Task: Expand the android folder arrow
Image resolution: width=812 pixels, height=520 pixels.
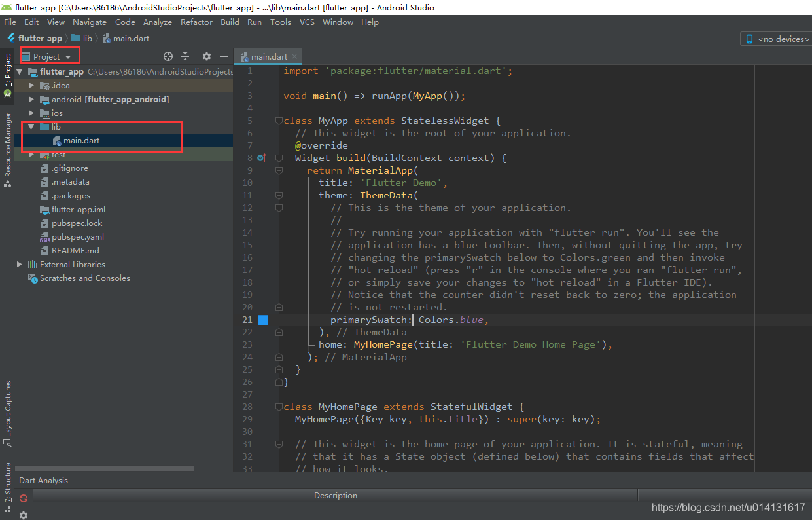Action: coord(31,100)
